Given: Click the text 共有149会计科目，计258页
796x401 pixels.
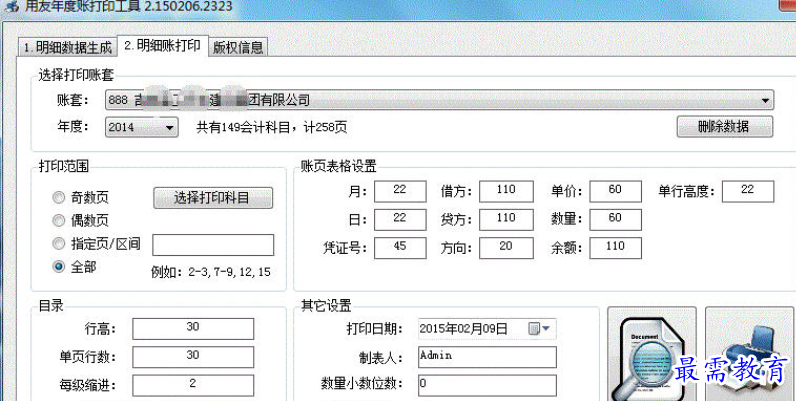Looking at the screenshot, I should tap(272, 128).
